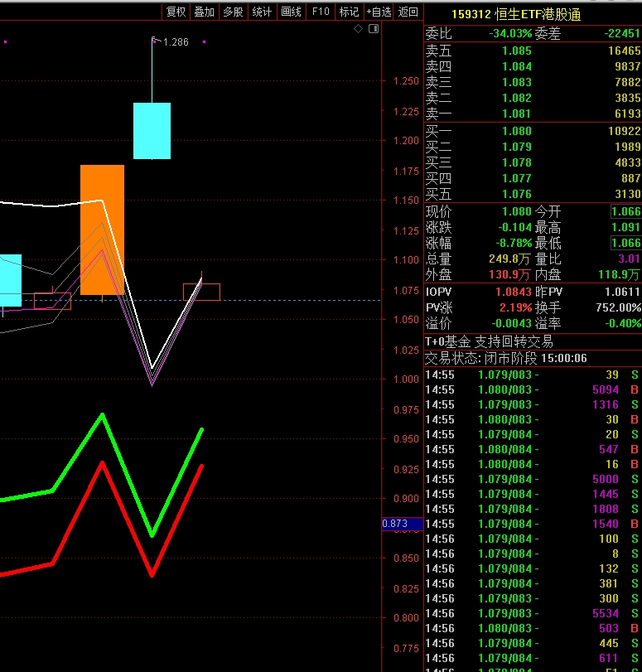Select the 卖四 price 1.084 row
642x672 pixels.
tap(533, 66)
